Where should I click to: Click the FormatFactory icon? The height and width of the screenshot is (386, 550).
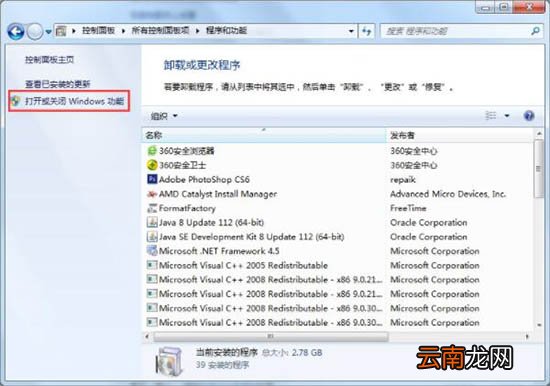152,208
